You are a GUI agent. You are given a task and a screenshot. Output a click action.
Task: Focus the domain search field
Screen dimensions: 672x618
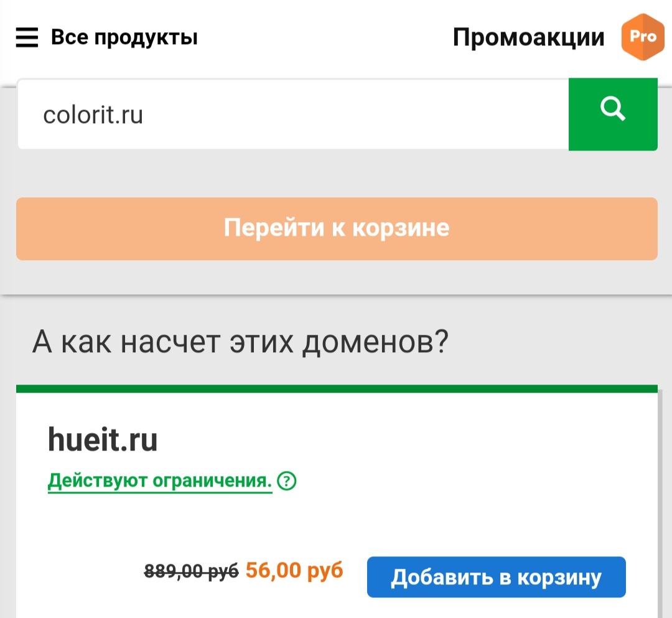[x=292, y=115]
